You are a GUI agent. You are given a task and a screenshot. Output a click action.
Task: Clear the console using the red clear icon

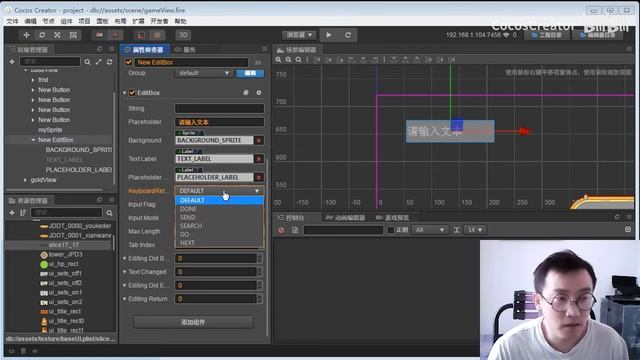(281, 230)
